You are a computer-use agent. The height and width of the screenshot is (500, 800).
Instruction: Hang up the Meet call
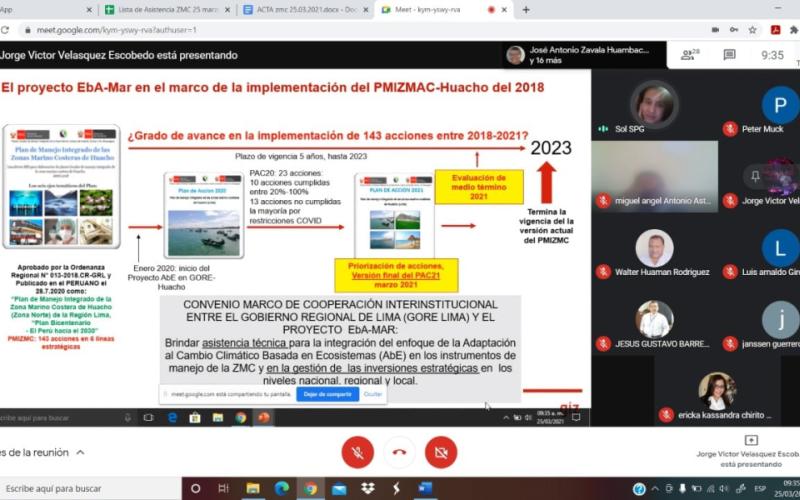(x=399, y=453)
